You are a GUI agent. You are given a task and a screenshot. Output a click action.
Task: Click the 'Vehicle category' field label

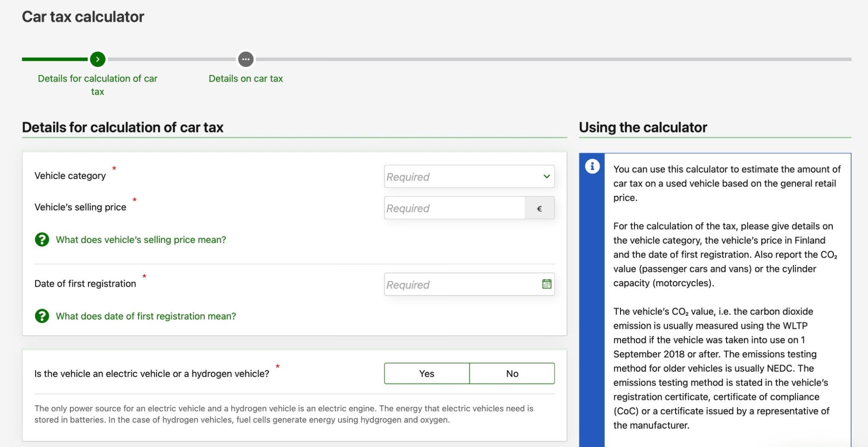coord(70,176)
